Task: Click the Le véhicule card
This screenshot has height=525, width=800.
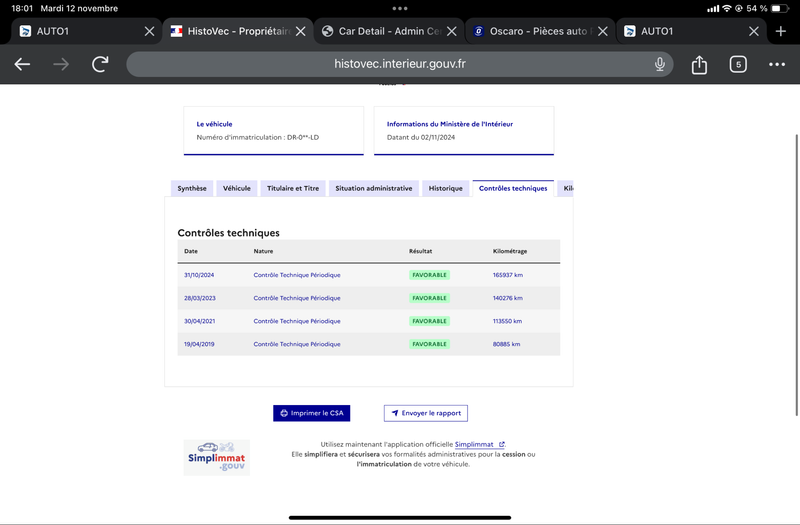Action: [273, 131]
